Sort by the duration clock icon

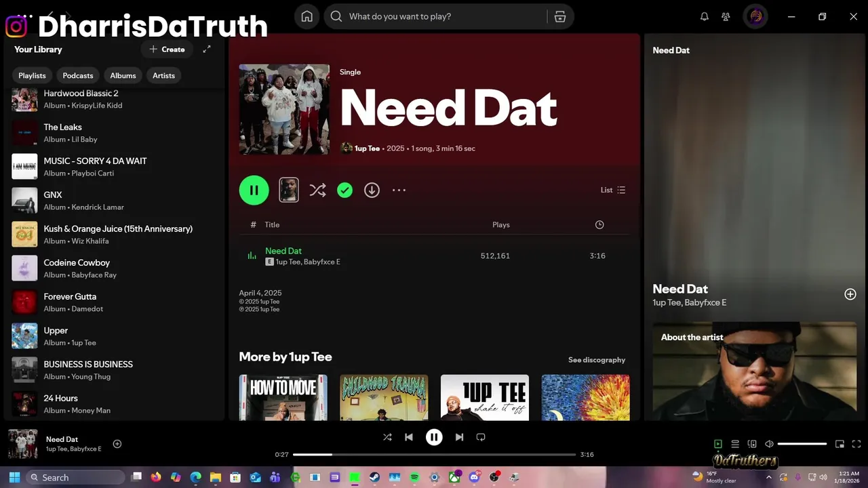click(599, 224)
